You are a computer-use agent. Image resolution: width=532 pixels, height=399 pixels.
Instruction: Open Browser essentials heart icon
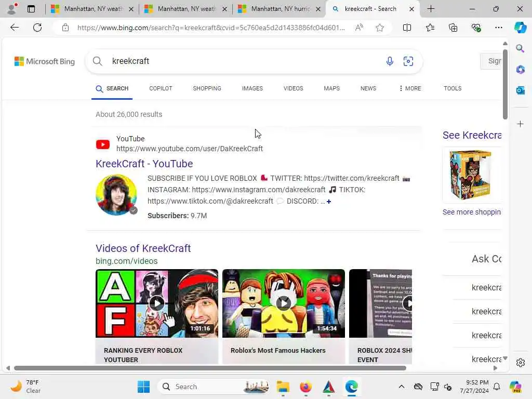click(476, 28)
